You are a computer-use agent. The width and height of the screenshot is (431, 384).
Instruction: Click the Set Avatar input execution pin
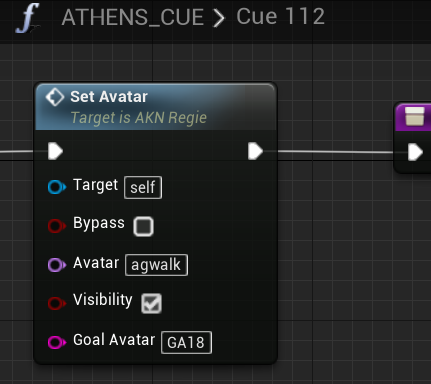click(55, 151)
